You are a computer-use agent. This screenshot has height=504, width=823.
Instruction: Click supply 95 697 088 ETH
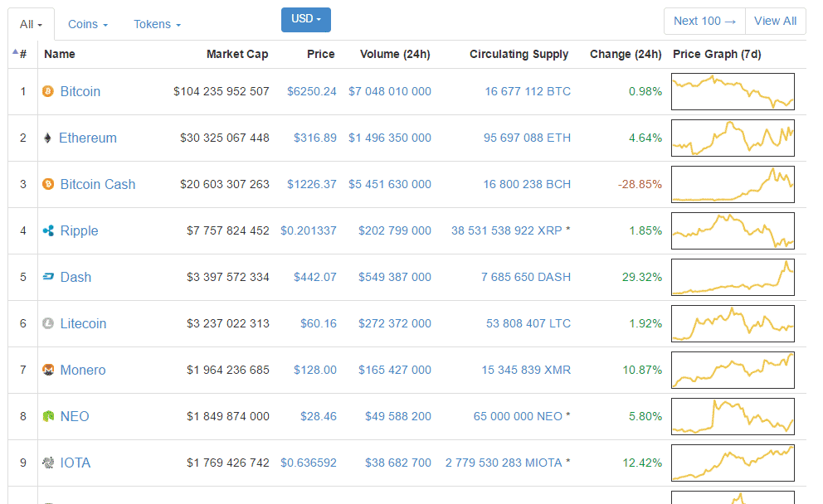coord(527,138)
